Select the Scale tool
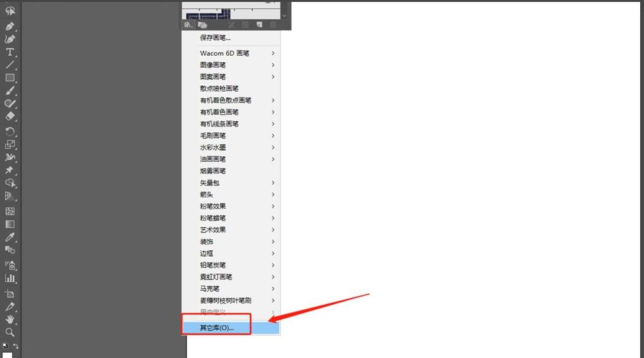The image size is (644, 358). [x=10, y=144]
